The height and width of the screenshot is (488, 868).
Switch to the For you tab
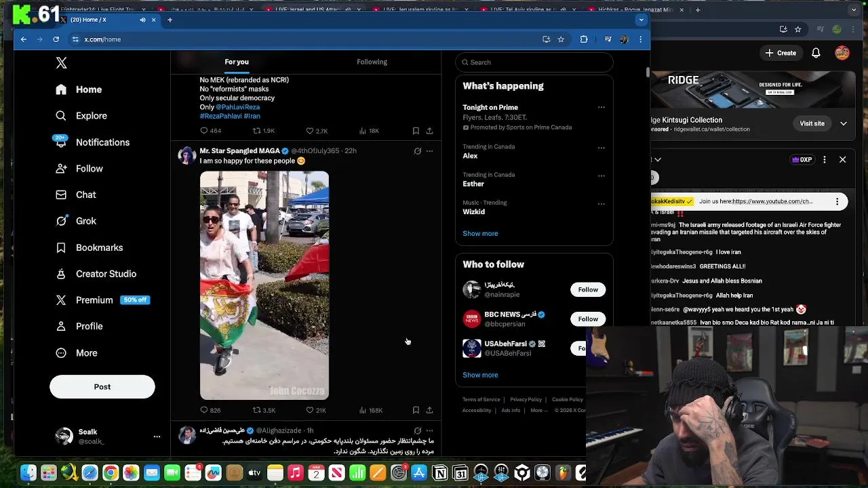[x=237, y=62]
